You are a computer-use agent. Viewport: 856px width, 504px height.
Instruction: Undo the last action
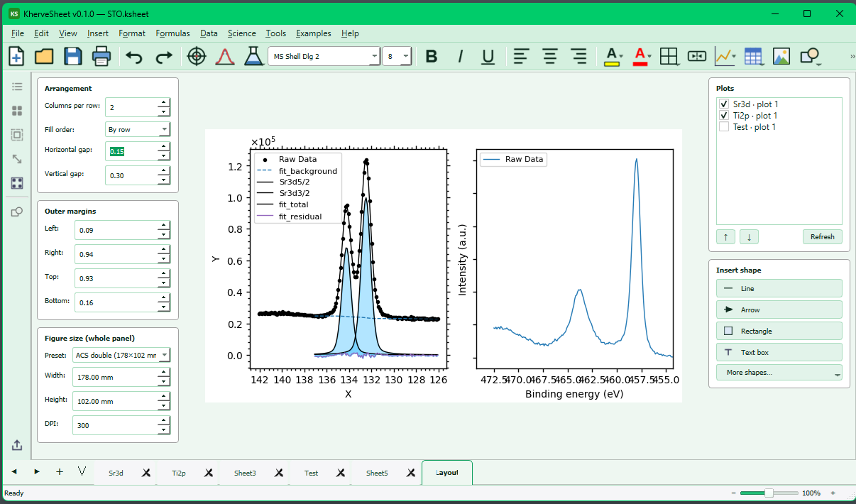(134, 57)
